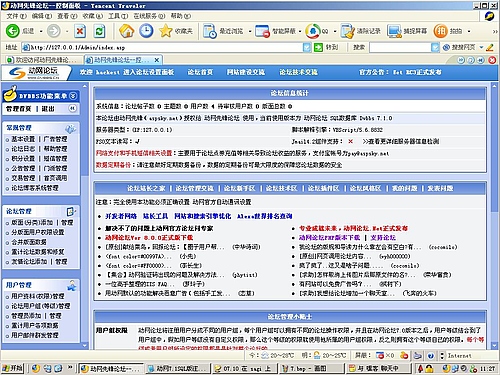Open the search box dropdown arrow
Image resolution: width=500 pixels, height=375 pixels.
coord(435,47)
